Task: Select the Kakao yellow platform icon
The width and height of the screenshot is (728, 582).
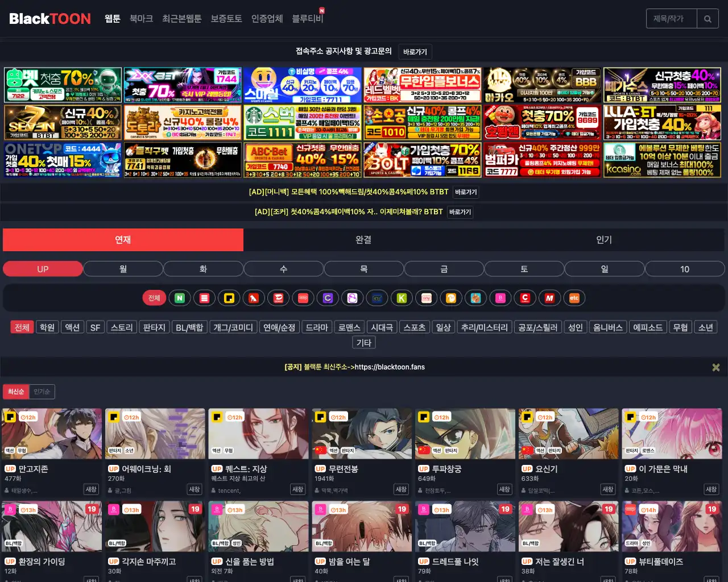Action: point(229,297)
